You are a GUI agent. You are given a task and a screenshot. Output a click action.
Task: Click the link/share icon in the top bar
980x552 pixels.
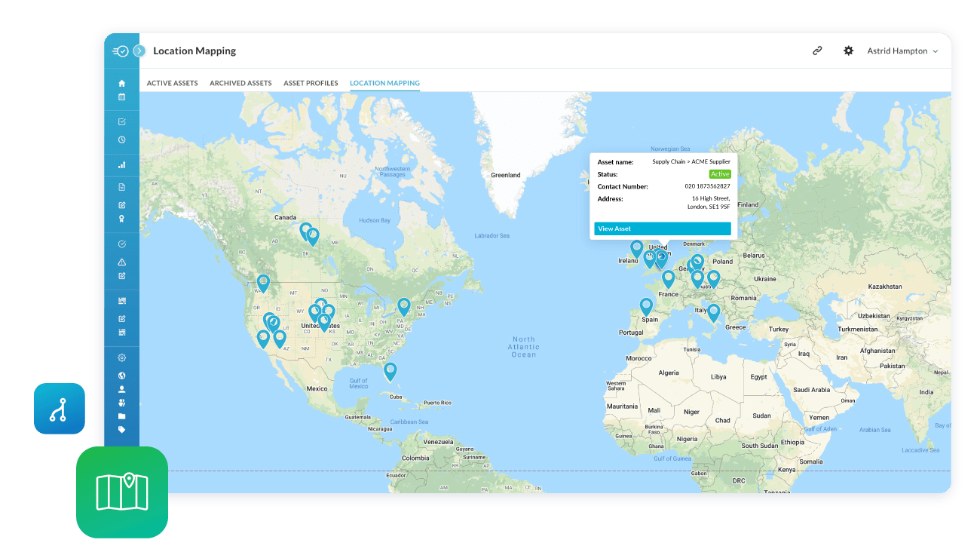pyautogui.click(x=816, y=51)
